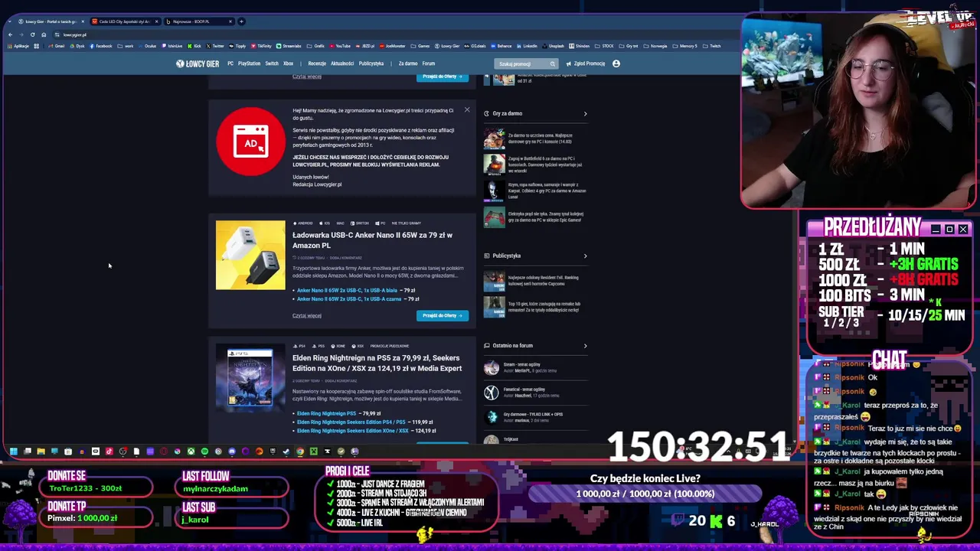Open Anker Nano II czarna offer link
980x551 pixels.
click(x=349, y=298)
